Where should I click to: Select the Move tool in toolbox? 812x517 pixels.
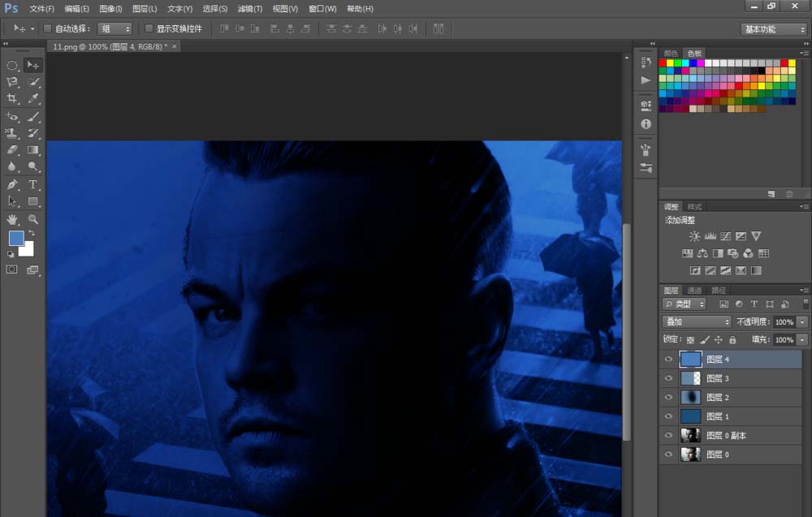[x=32, y=65]
